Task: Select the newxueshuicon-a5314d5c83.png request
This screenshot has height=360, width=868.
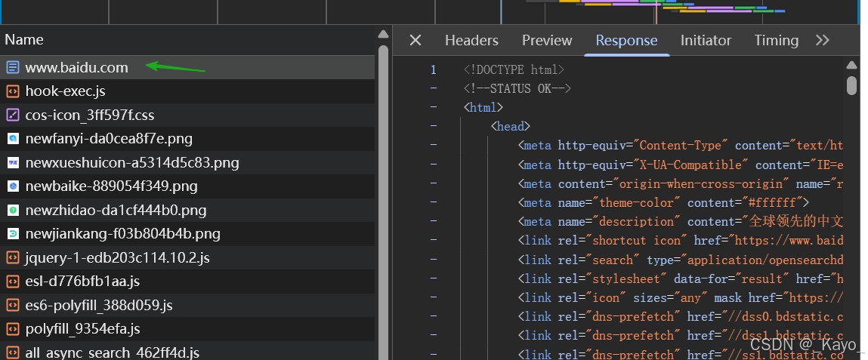Action: click(187, 162)
